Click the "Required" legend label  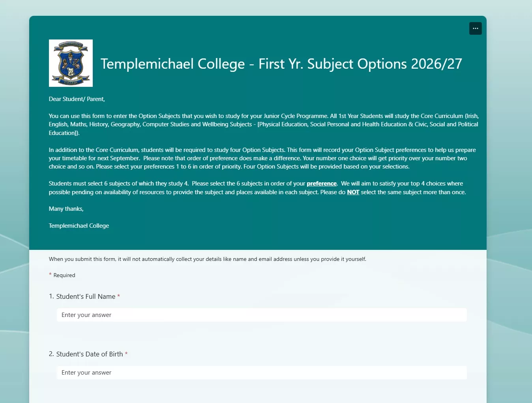click(x=64, y=276)
